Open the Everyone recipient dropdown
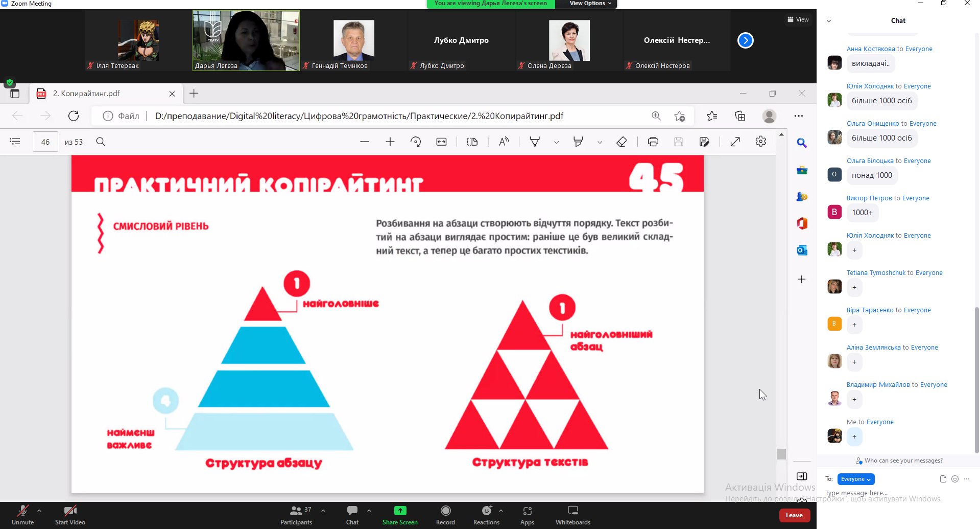 click(856, 479)
